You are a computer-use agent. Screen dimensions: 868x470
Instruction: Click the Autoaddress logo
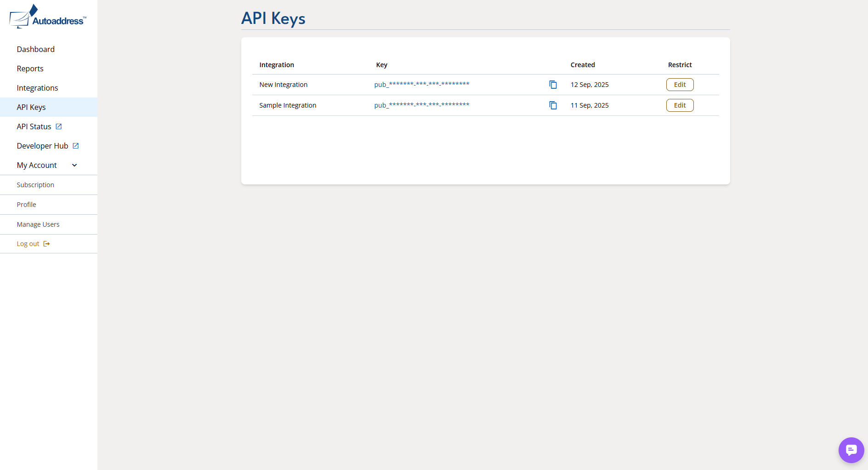(48, 17)
